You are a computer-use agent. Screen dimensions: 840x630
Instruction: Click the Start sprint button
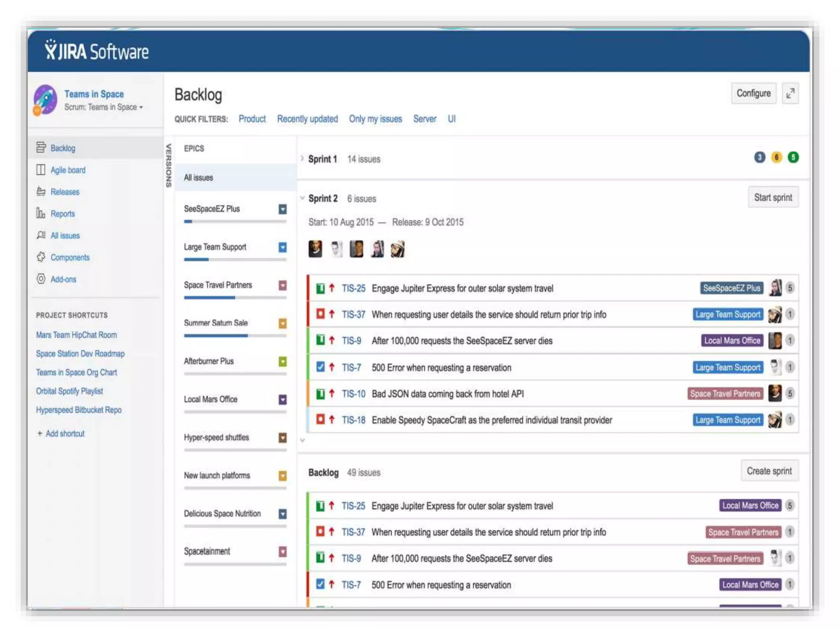point(773,198)
